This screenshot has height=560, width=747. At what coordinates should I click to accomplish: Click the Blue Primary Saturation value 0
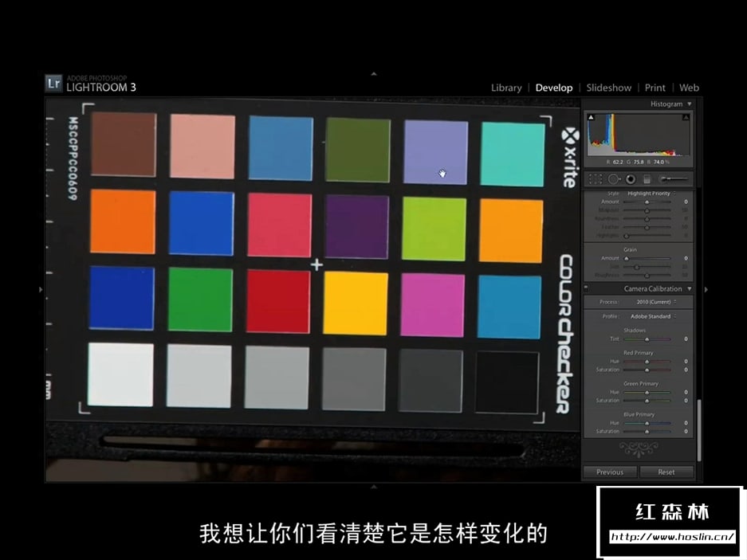click(x=686, y=432)
